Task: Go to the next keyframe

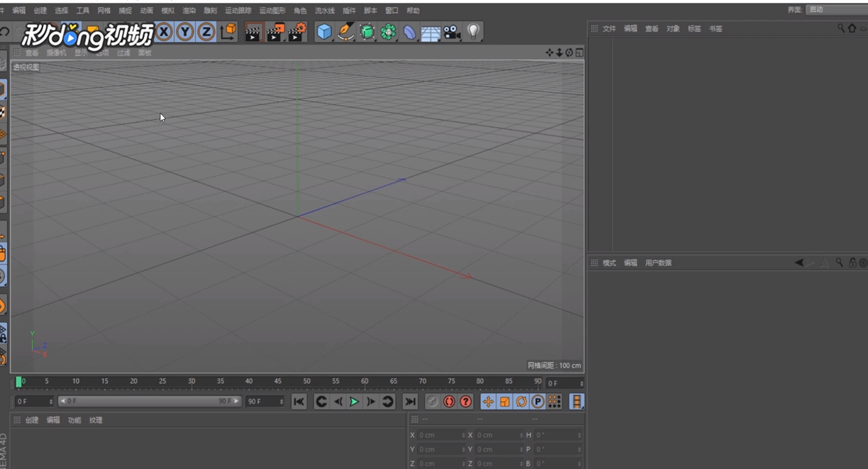Action: pos(387,402)
